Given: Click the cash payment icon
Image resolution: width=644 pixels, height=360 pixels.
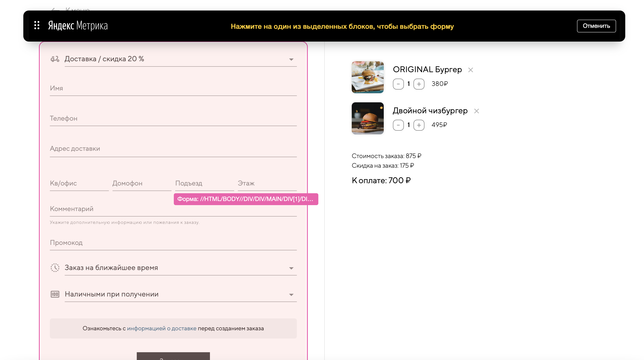Looking at the screenshot, I should (x=55, y=294).
